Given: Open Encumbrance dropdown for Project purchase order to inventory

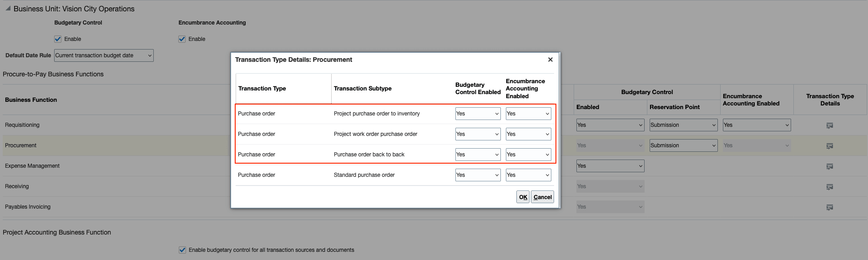Looking at the screenshot, I should click(x=528, y=114).
